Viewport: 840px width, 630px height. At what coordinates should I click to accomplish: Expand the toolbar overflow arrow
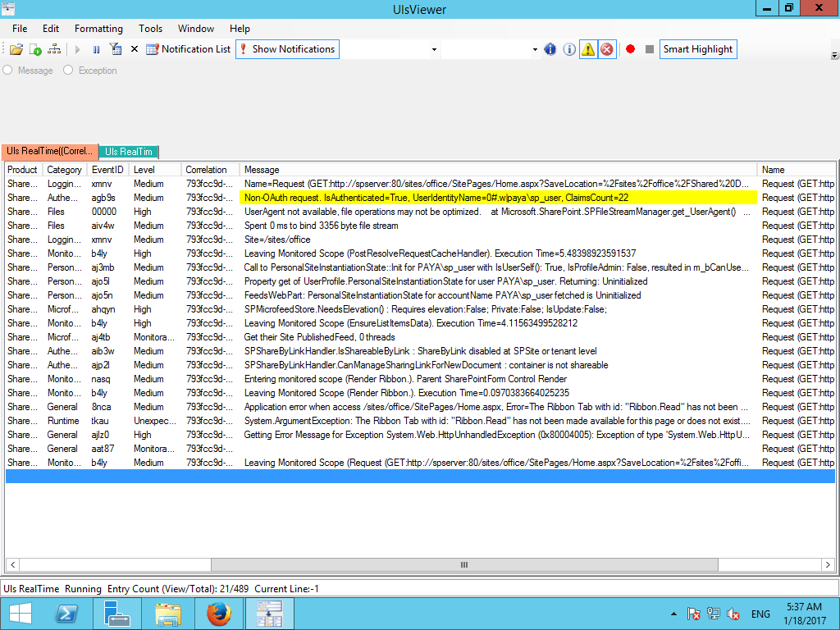(834, 55)
